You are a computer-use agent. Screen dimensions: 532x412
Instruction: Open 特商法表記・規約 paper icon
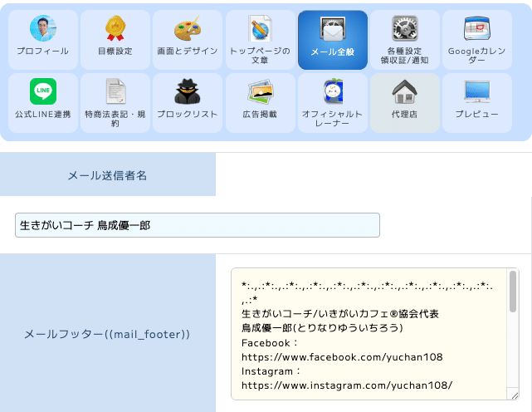pyautogui.click(x=115, y=91)
